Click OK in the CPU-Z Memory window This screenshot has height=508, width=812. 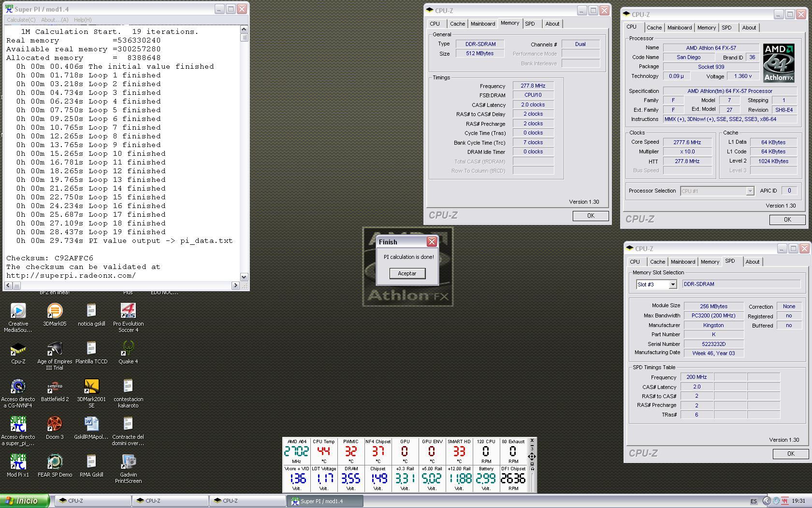[x=591, y=216]
